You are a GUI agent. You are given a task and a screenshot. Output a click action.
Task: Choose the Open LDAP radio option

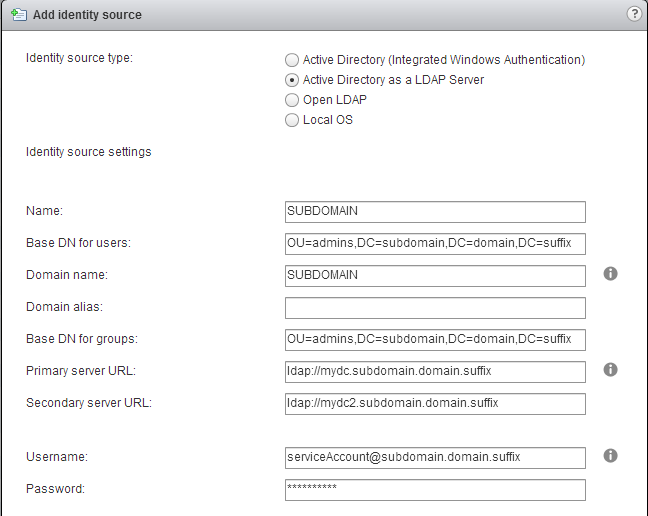(x=292, y=100)
